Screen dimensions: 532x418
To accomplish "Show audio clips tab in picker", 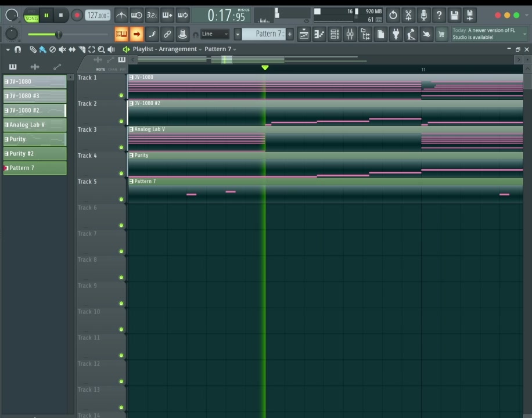I will coord(35,67).
